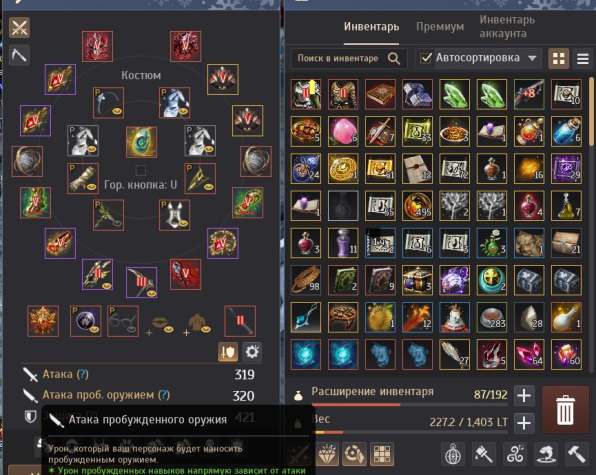The width and height of the screenshot is (596, 475).
Task: Click the trash can delete button
Action: coord(565,410)
